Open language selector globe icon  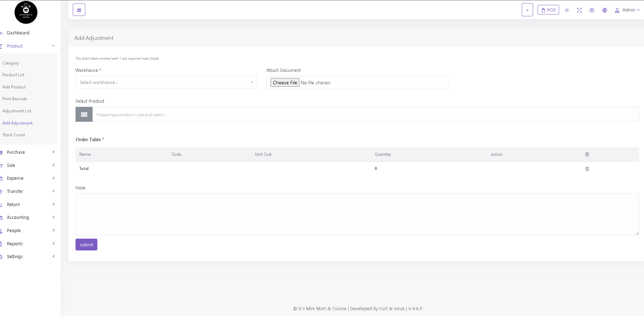(x=605, y=10)
